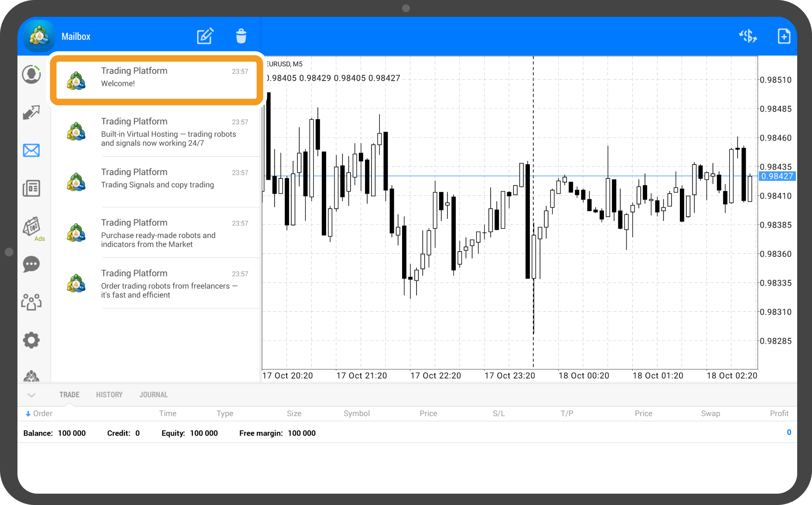Image resolution: width=812 pixels, height=505 pixels.
Task: Open the accounts profile sidebar icon
Action: tap(31, 75)
